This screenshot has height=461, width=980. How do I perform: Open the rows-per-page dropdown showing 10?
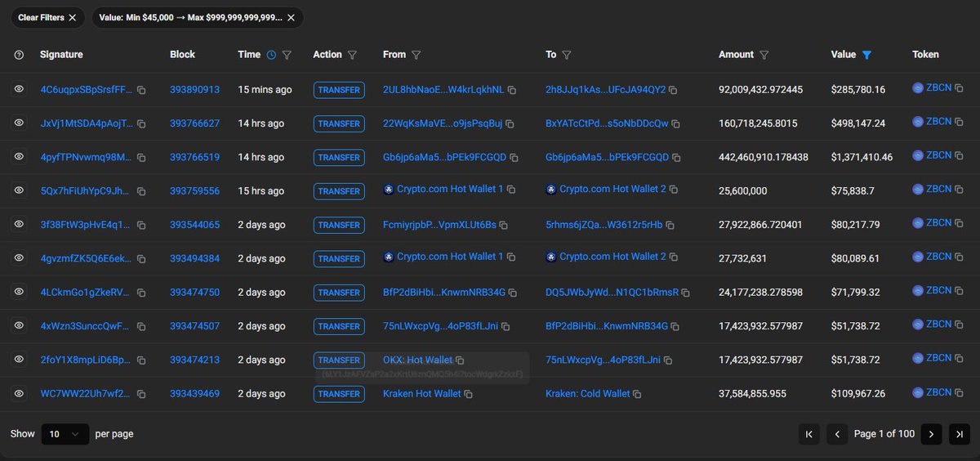pyautogui.click(x=65, y=434)
